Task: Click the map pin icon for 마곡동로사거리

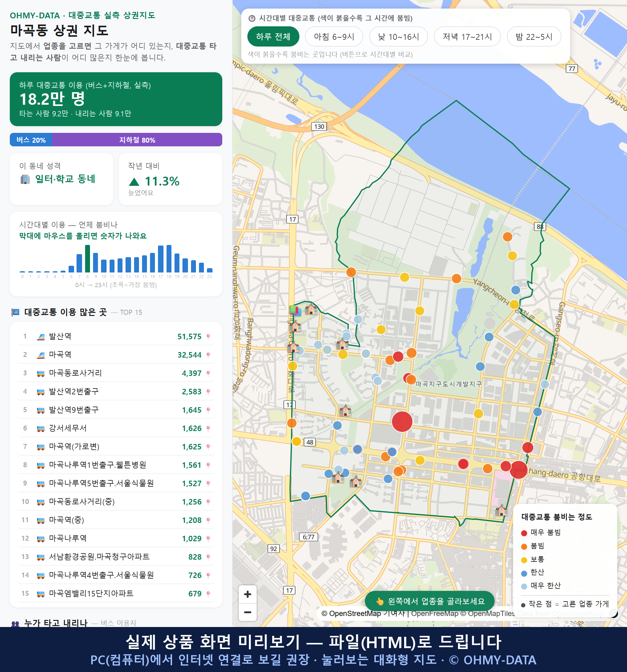Action: pos(208,373)
